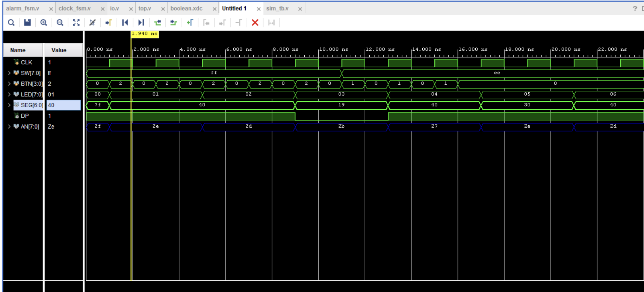Click the 16.000 ns ruler mark
644x292 pixels.
coord(473,49)
